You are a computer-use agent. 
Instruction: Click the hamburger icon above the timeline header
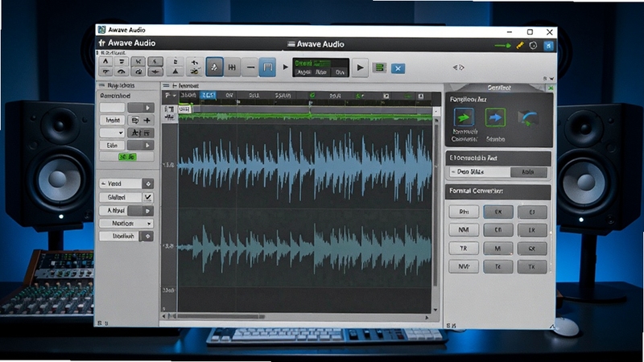(x=166, y=86)
